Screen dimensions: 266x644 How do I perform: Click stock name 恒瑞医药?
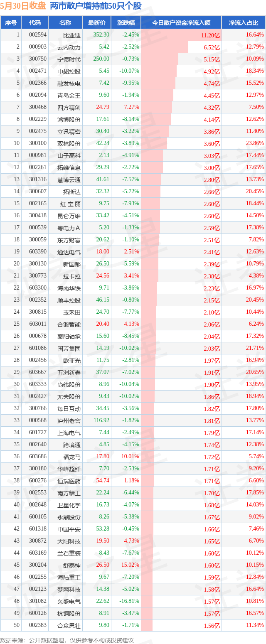[69, 481]
